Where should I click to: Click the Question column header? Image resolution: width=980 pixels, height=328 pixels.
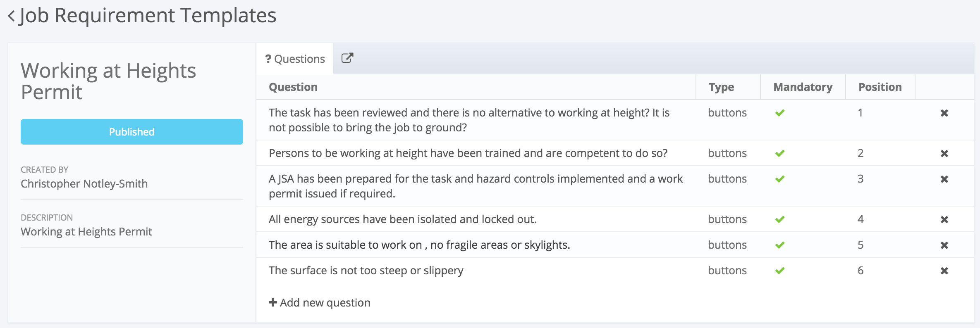pyautogui.click(x=293, y=87)
